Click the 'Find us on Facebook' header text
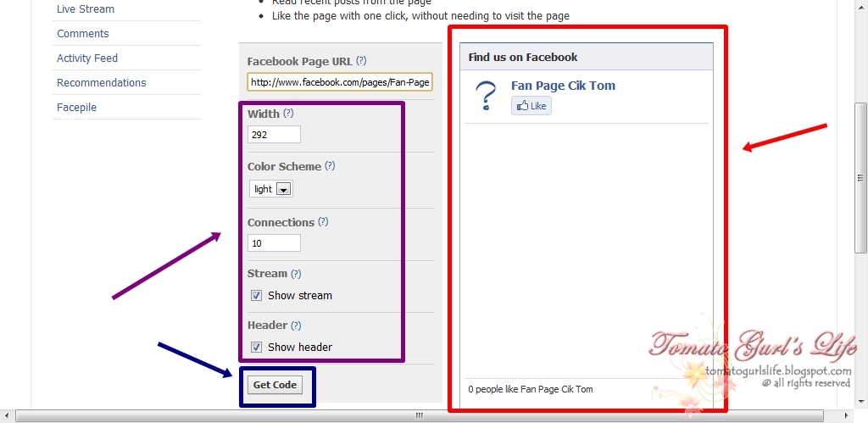Viewport: 868px width, 423px height. [522, 57]
